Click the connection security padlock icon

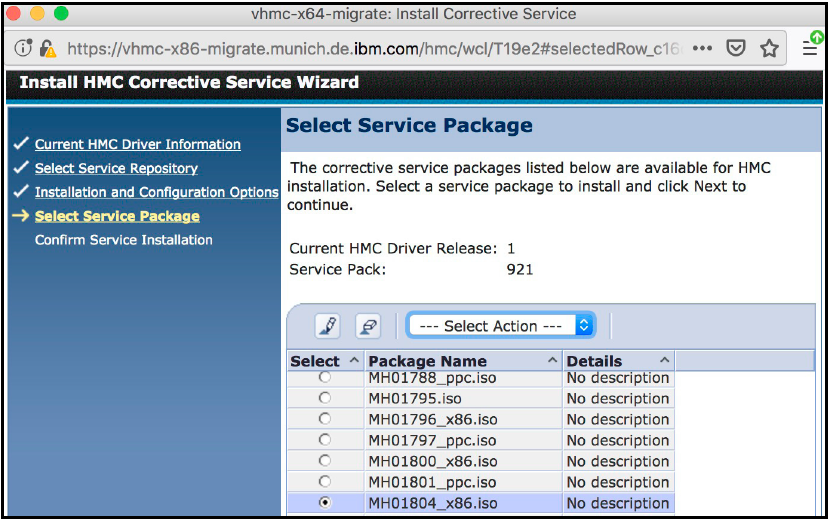[x=47, y=48]
